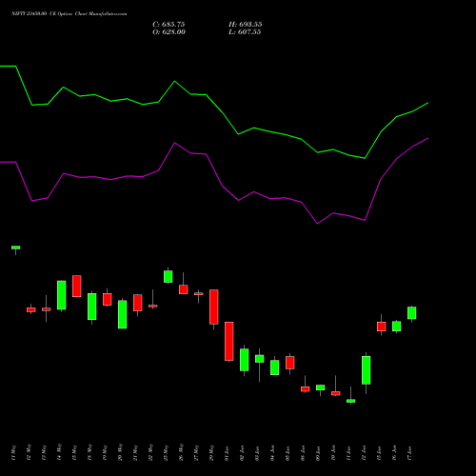The image size is (476, 476).
Task: Select the 11 May date label
Action: pyautogui.click(x=13, y=453)
